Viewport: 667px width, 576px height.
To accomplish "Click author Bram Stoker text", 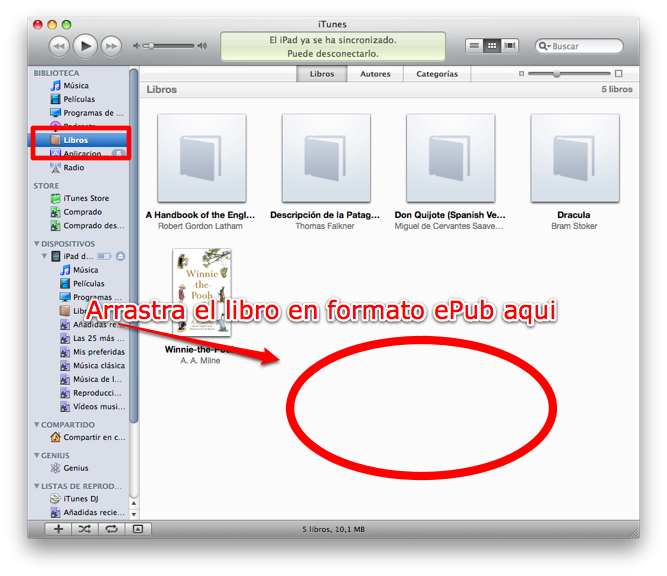I will coord(574,226).
